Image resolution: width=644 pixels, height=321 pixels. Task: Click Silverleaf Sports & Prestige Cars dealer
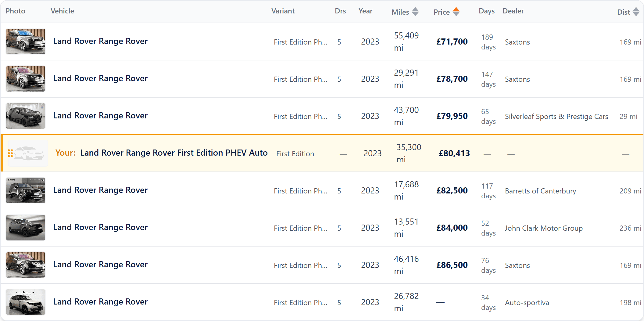point(556,117)
